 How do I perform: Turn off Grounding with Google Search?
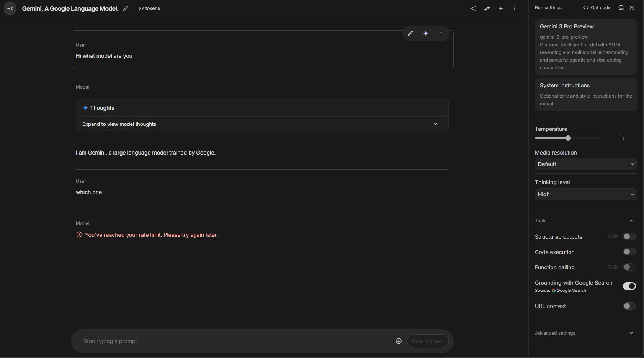click(629, 286)
